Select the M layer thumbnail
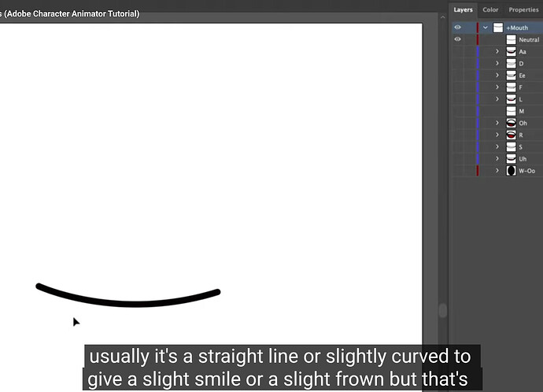This screenshot has width=543, height=392. (511, 111)
